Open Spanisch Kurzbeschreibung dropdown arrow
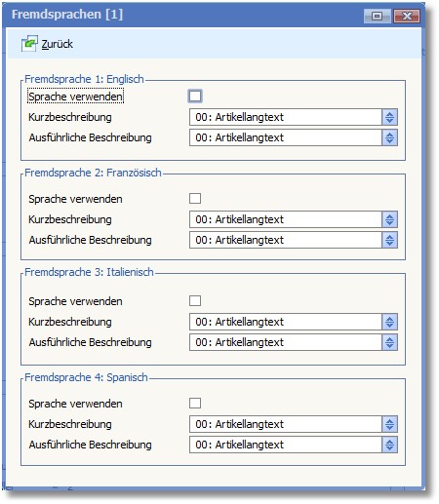 [389, 424]
